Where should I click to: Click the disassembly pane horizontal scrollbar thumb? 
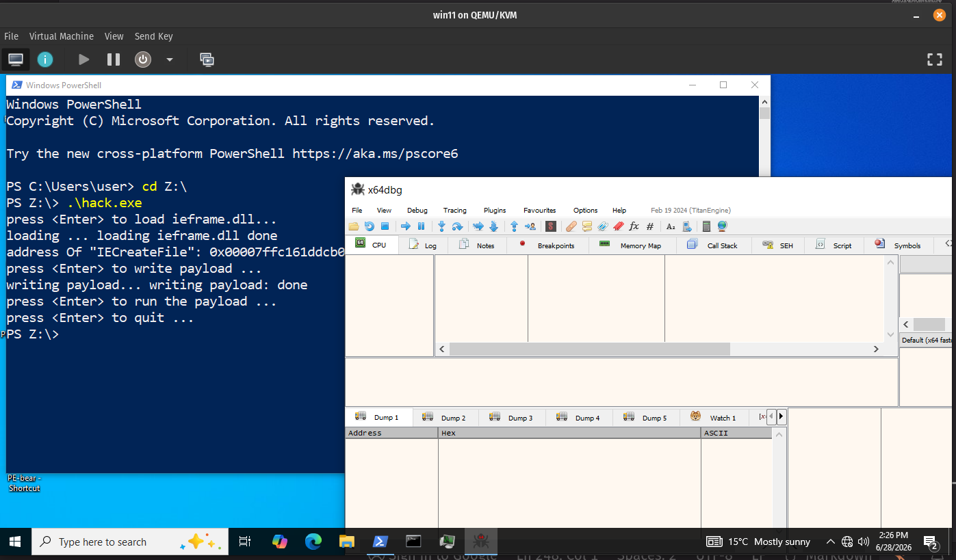tap(590, 349)
